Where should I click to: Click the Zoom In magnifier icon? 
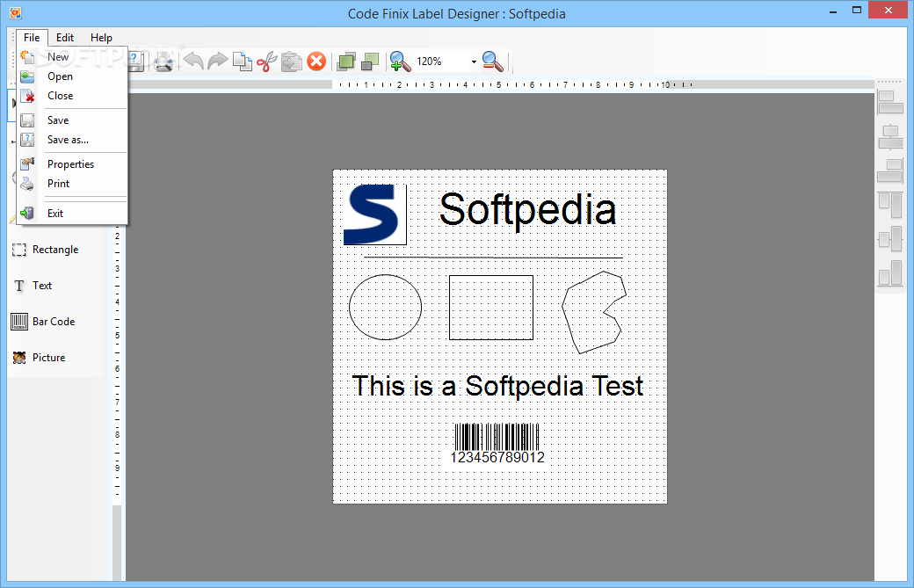point(400,62)
